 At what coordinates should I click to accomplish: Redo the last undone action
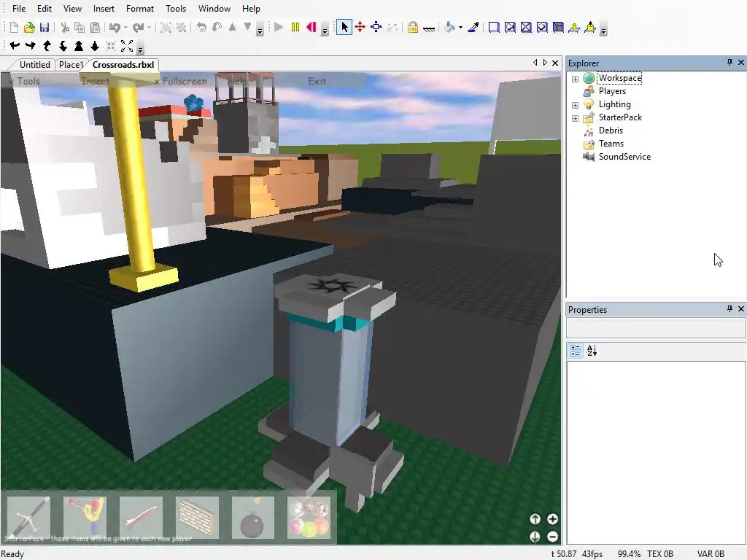click(138, 28)
